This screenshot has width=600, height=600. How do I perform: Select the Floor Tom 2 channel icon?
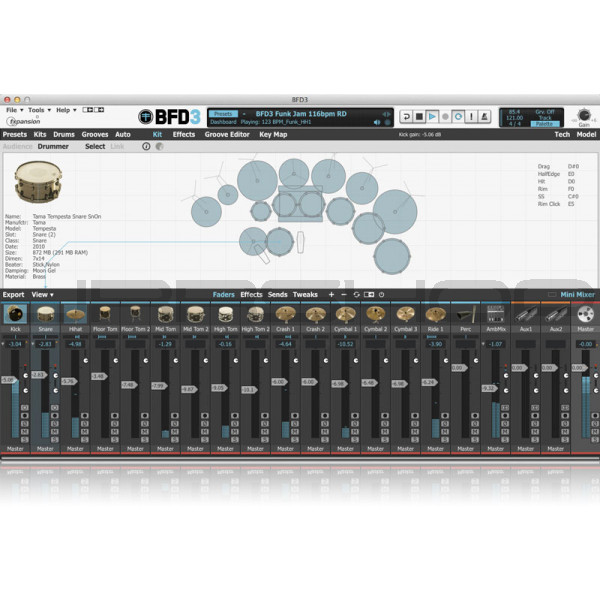click(135, 314)
